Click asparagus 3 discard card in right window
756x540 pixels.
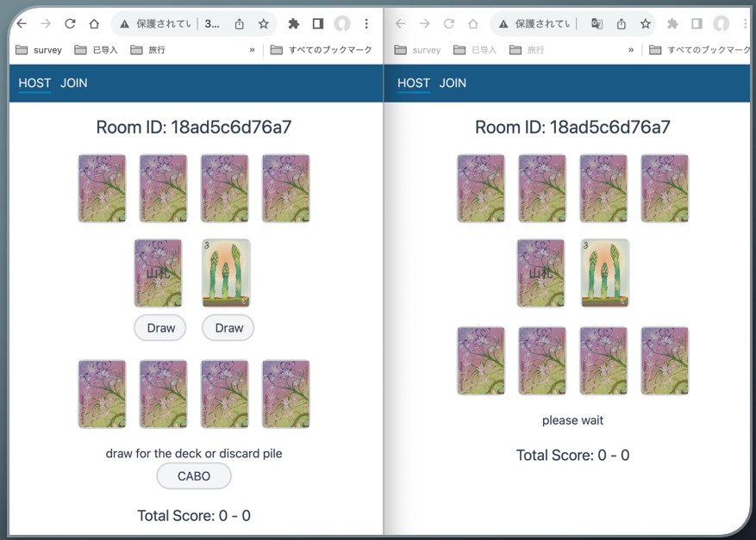pyautogui.click(x=605, y=273)
